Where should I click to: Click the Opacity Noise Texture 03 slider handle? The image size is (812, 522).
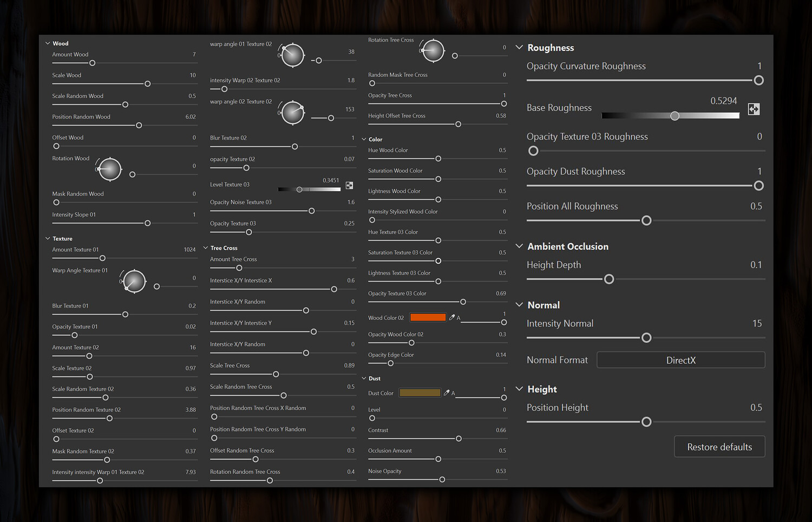coord(312,211)
